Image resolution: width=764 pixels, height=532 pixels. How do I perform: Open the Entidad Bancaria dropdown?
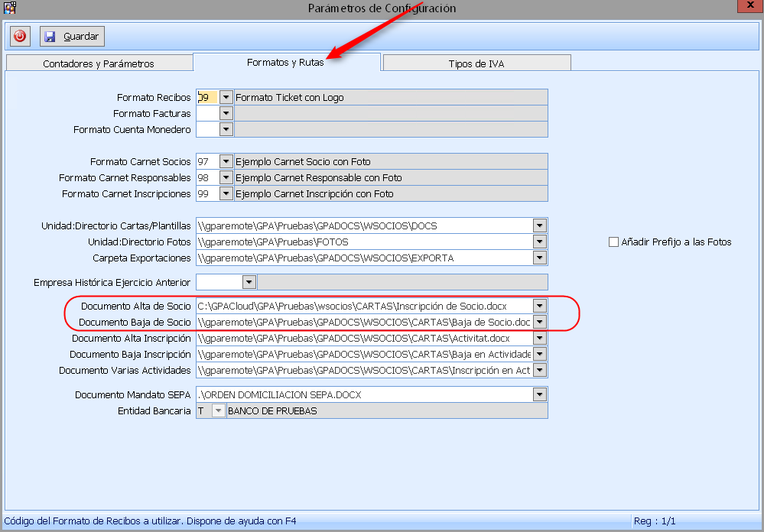pyautogui.click(x=218, y=411)
